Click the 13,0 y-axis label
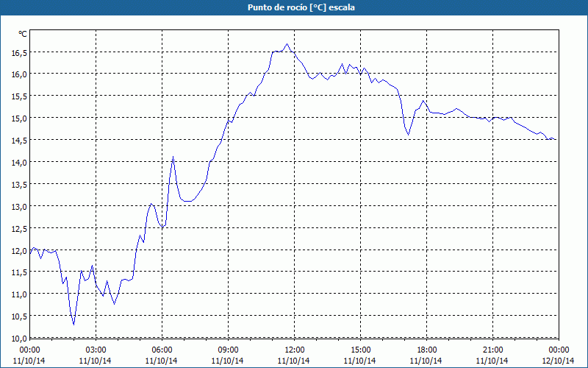 (x=20, y=207)
